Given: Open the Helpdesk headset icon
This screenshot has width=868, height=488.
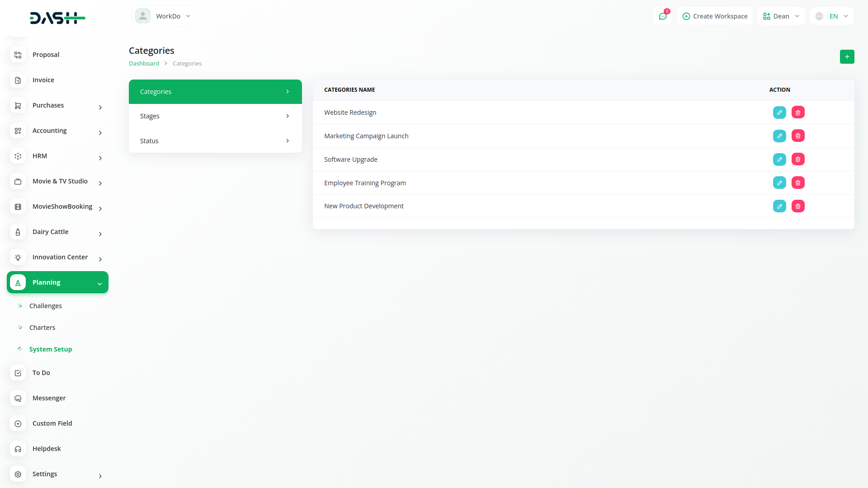Looking at the screenshot, I should [x=18, y=449].
